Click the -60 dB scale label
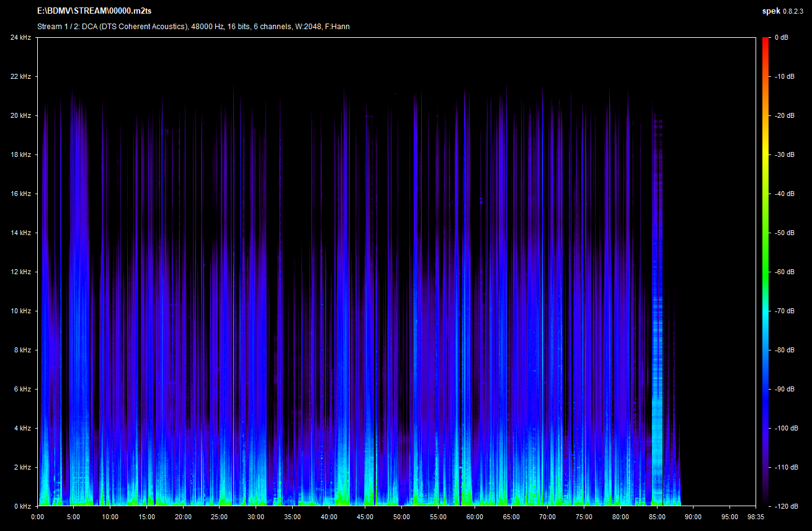812x531 pixels. pyautogui.click(x=783, y=272)
